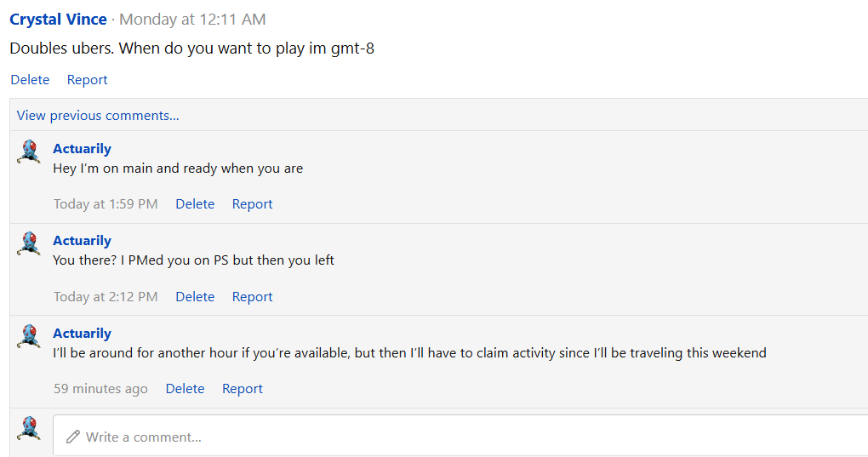Viewport: 868px width, 457px height.
Task: Expand View previous comments
Action: coord(97,116)
